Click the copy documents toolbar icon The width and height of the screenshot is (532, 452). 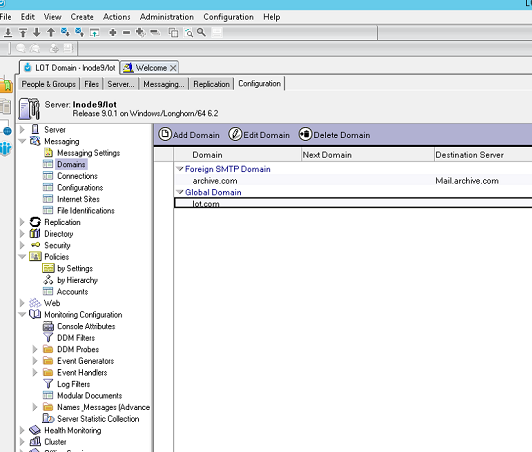[x=173, y=33]
